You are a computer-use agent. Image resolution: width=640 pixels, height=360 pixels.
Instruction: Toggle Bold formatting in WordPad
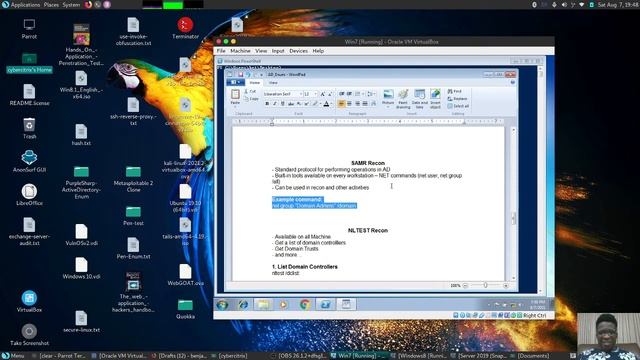267,104
